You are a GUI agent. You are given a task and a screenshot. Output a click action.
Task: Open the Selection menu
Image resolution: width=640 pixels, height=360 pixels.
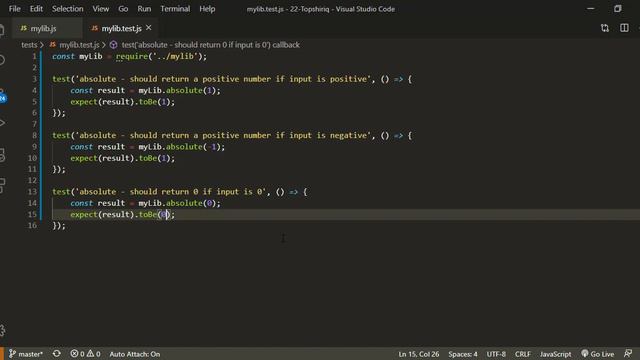click(67, 9)
